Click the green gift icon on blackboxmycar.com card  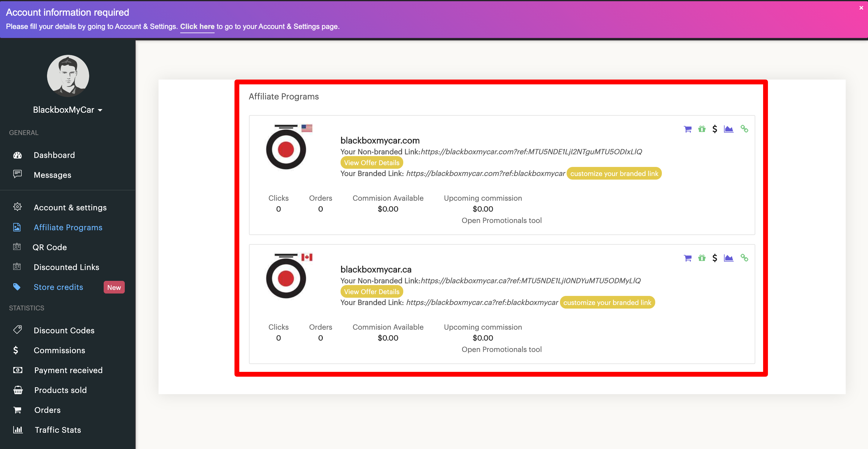(x=702, y=129)
